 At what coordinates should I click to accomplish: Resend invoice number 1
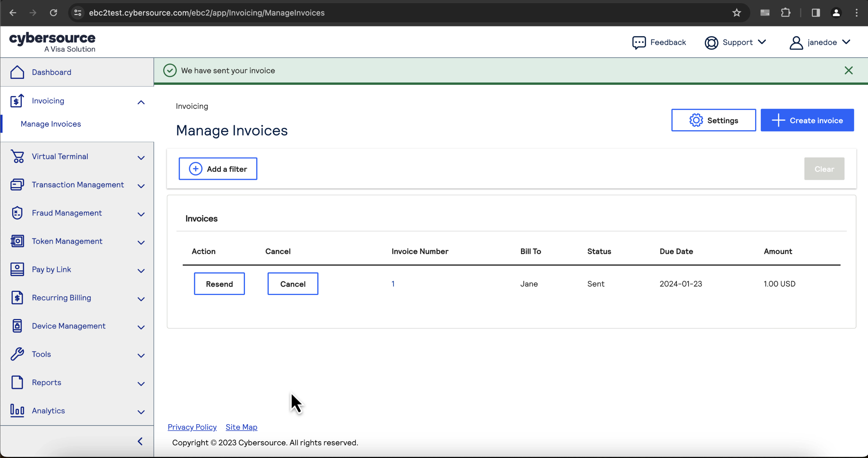pos(219,284)
